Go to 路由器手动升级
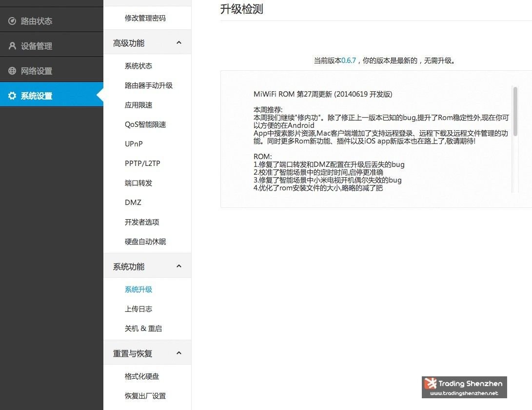Screen dimensions: 532x410 pos(149,85)
